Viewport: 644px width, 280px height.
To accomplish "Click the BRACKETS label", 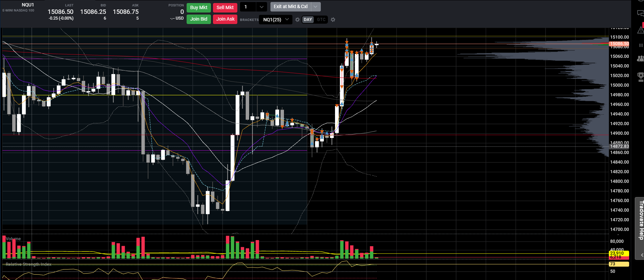I will pyautogui.click(x=249, y=20).
